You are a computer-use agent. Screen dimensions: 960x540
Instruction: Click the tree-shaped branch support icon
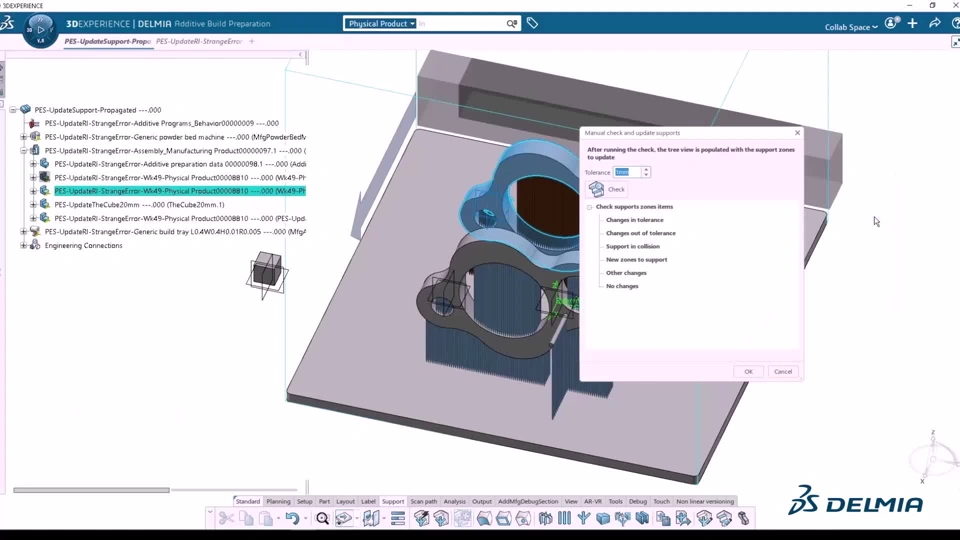[x=583, y=519]
